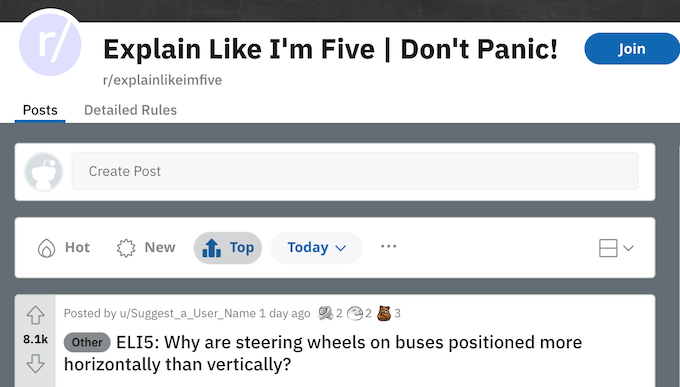Click the first silver award icon
The width and height of the screenshot is (680, 387).
pyautogui.click(x=325, y=313)
